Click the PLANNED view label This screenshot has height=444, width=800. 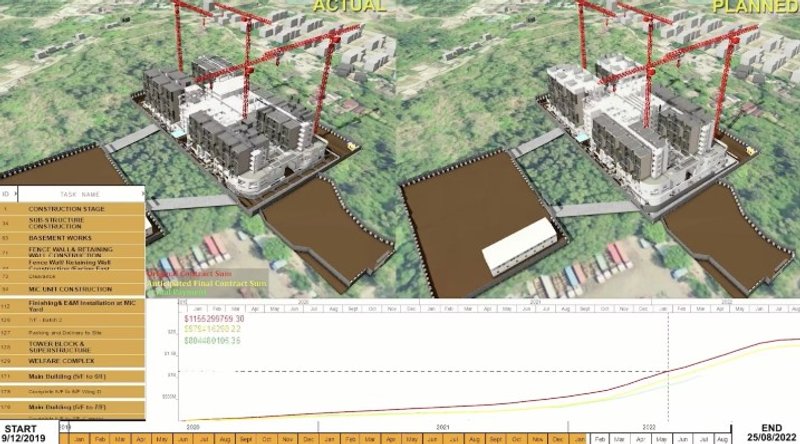pyautogui.click(x=756, y=6)
